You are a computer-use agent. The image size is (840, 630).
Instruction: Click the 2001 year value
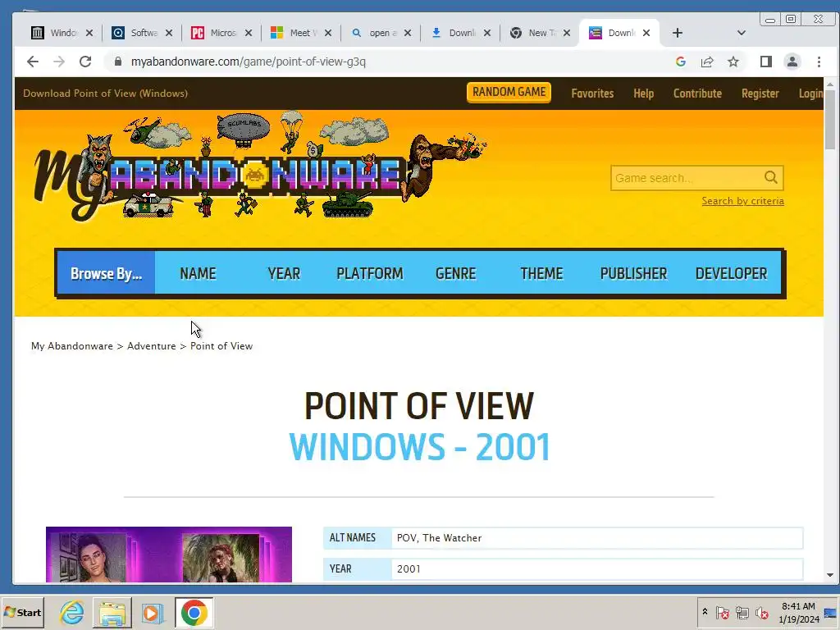point(409,569)
